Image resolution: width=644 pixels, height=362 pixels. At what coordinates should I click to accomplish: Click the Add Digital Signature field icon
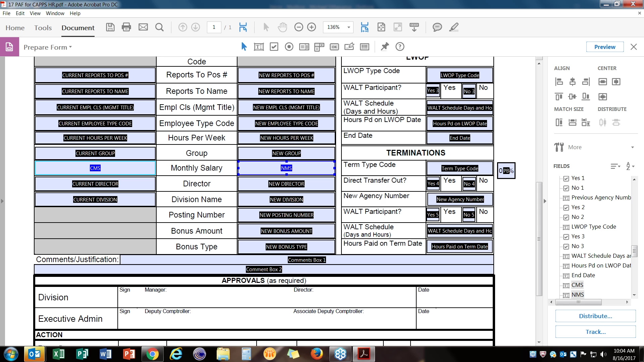[x=349, y=47]
